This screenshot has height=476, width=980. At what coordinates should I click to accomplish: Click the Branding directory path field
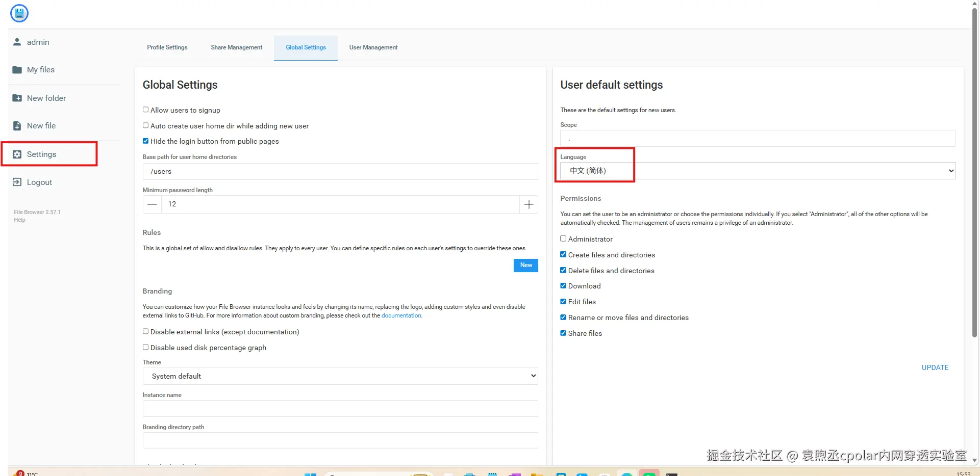340,440
